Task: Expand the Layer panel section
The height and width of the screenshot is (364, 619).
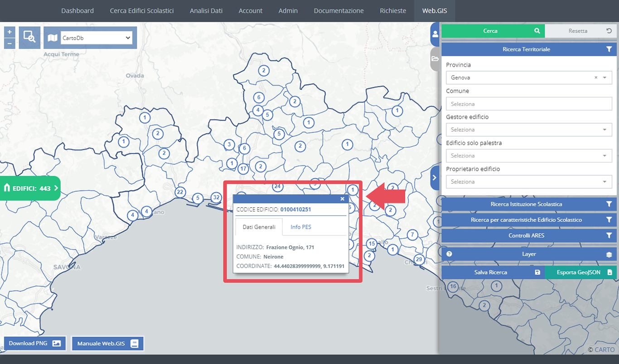Action: [x=529, y=254]
